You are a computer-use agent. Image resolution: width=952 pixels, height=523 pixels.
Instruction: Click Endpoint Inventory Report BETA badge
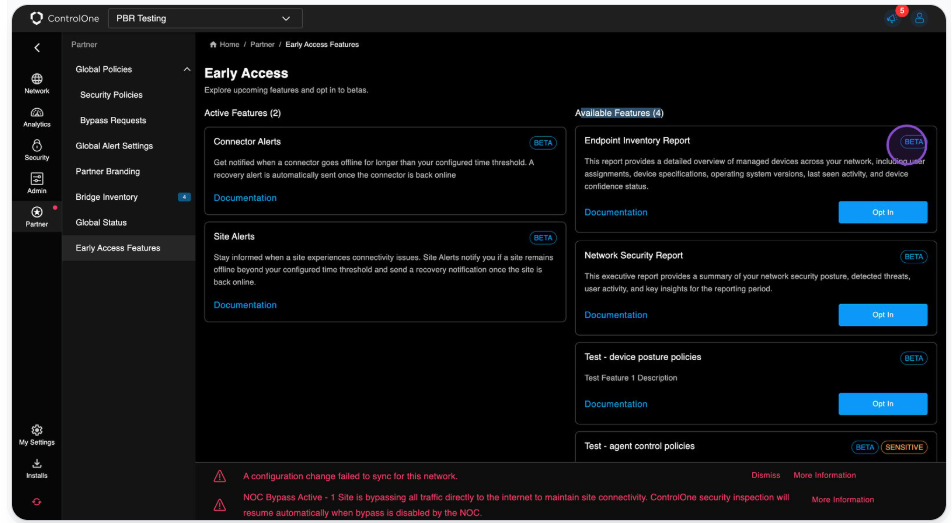pyautogui.click(x=913, y=142)
